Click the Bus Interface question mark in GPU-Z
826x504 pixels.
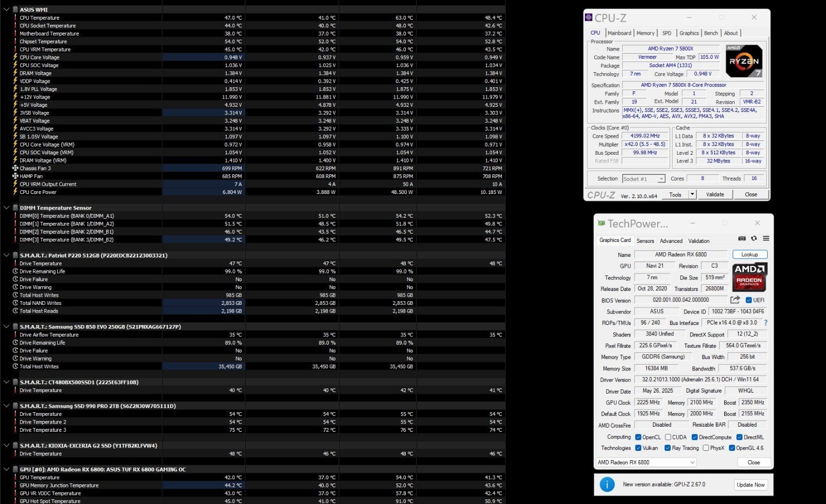[x=766, y=323]
